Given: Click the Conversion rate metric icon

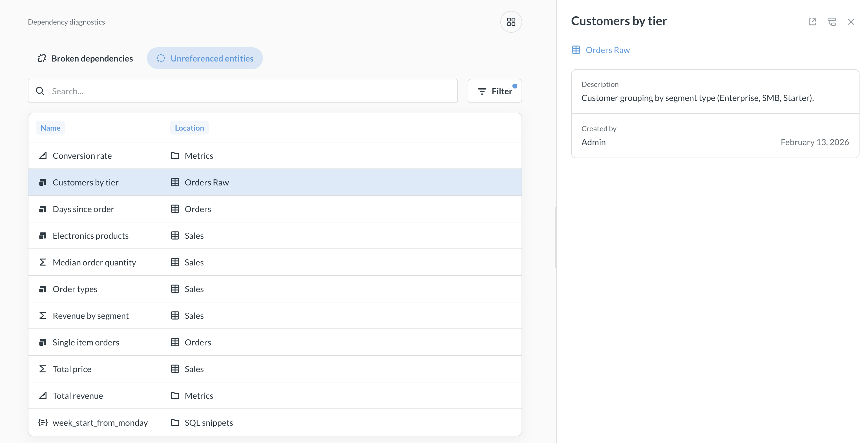Looking at the screenshot, I should (43, 156).
